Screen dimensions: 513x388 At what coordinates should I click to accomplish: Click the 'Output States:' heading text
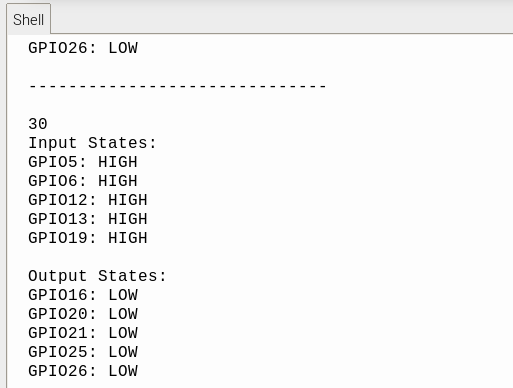97,276
